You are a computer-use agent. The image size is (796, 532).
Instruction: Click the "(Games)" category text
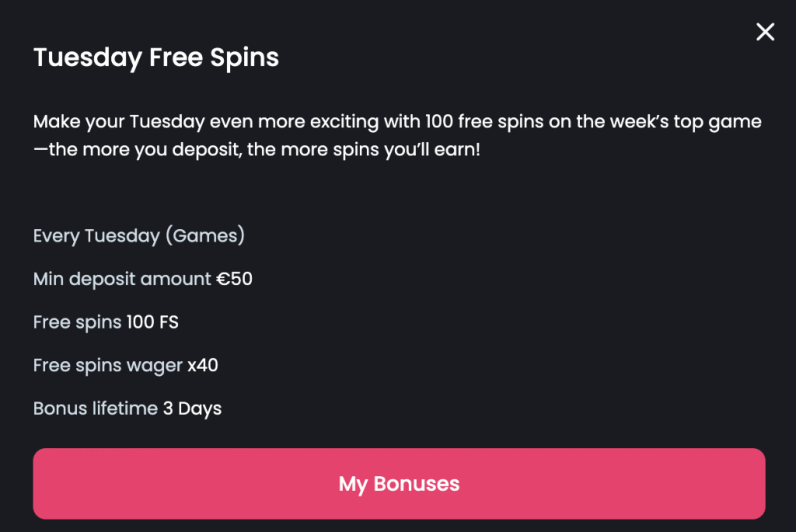tap(204, 235)
